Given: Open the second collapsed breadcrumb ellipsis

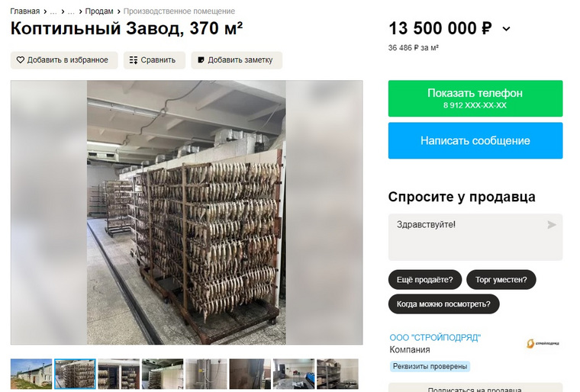Looking at the screenshot, I should click(71, 11).
